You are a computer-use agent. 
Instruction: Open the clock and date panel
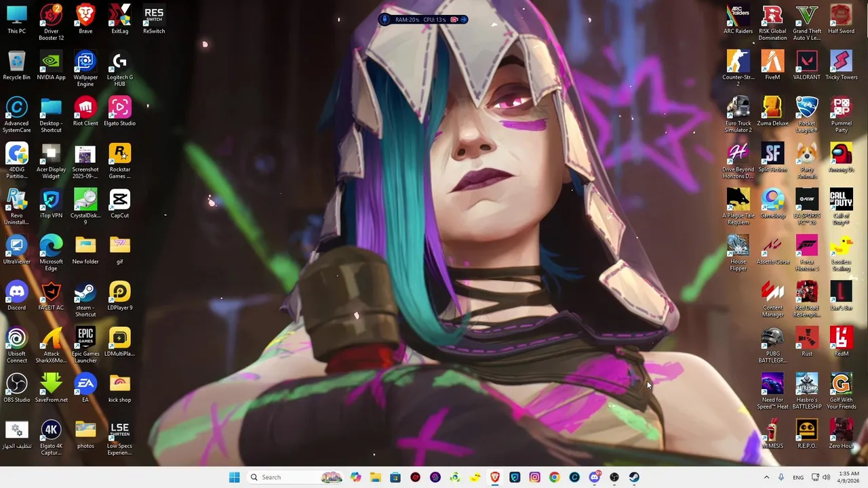[x=849, y=477]
